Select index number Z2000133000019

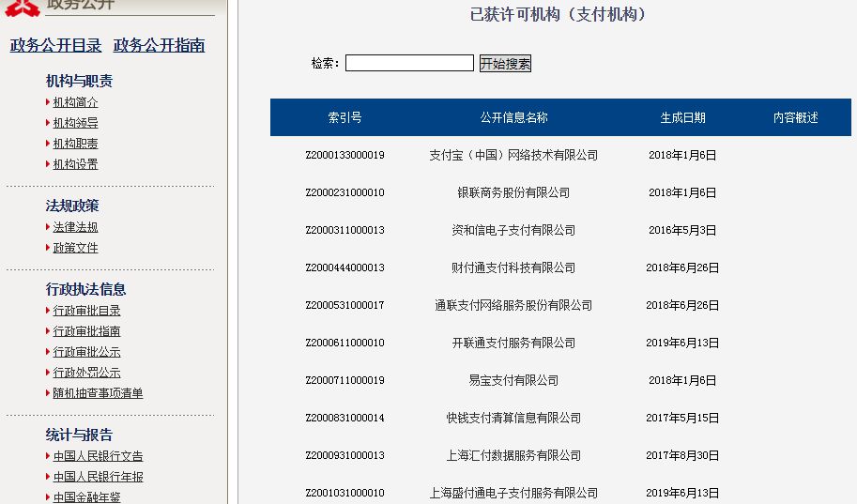344,155
